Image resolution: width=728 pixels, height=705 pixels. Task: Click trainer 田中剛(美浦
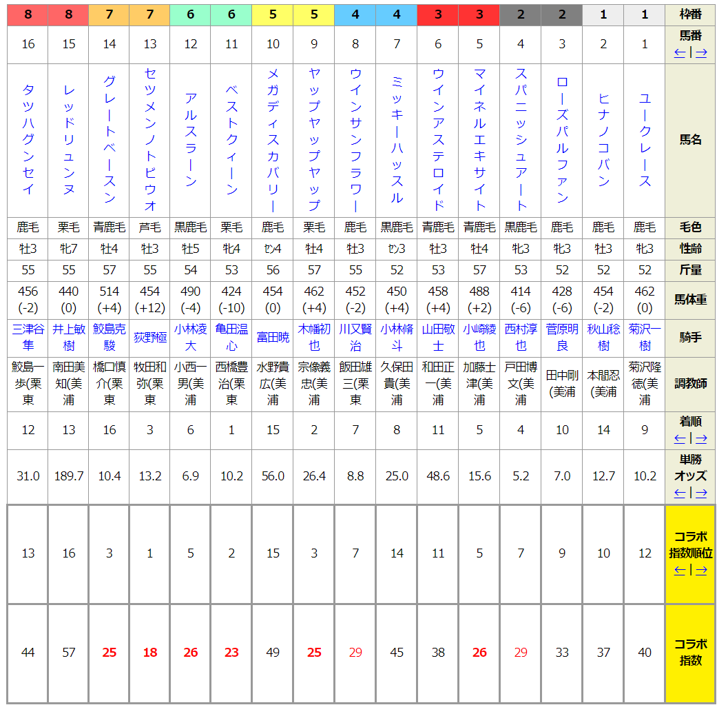tap(562, 384)
